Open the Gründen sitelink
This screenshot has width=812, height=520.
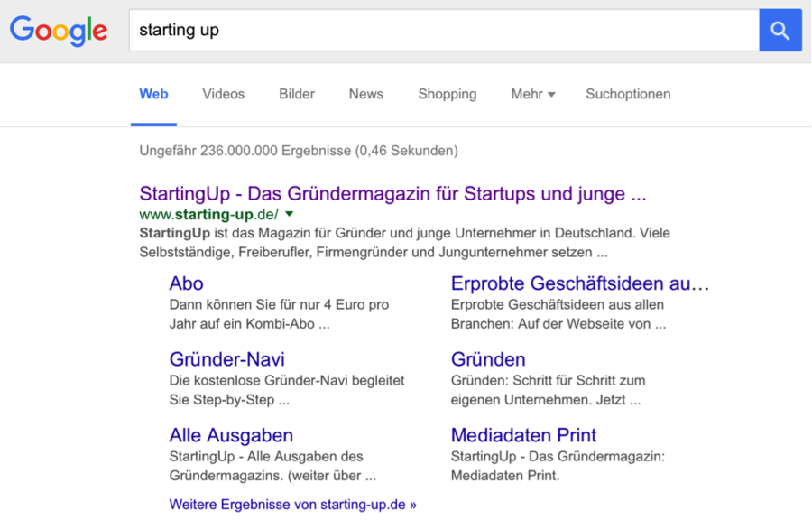(x=488, y=359)
